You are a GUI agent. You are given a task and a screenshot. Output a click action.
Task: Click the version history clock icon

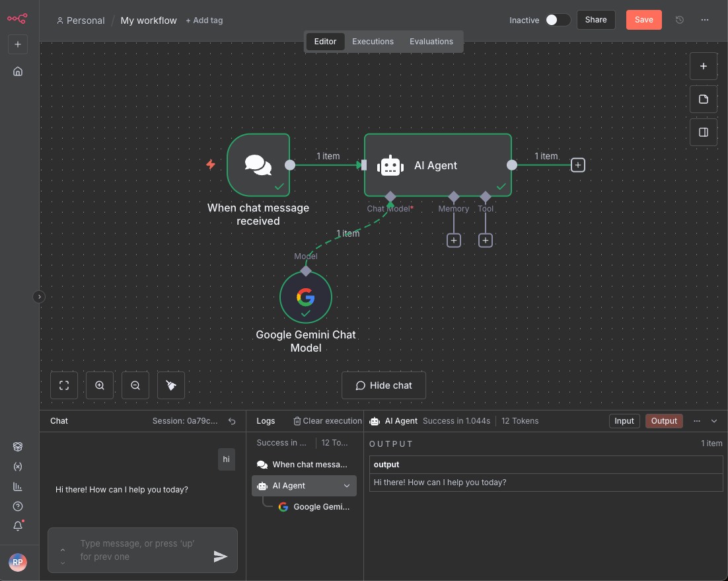tap(680, 20)
